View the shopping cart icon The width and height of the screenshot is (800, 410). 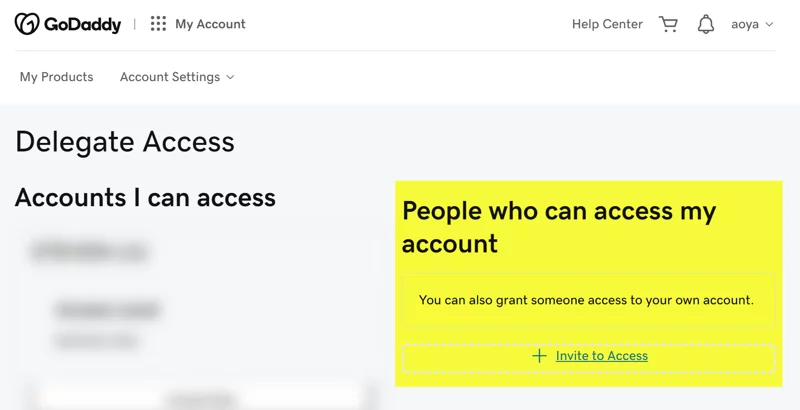(668, 24)
